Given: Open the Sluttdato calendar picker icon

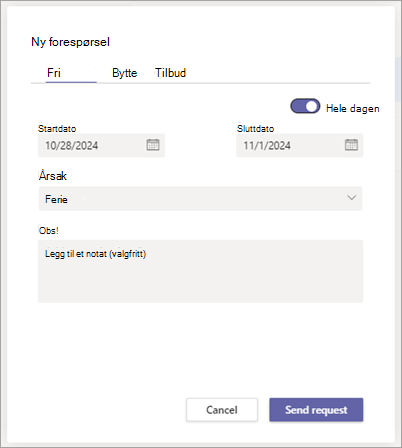Looking at the screenshot, I should [x=351, y=145].
